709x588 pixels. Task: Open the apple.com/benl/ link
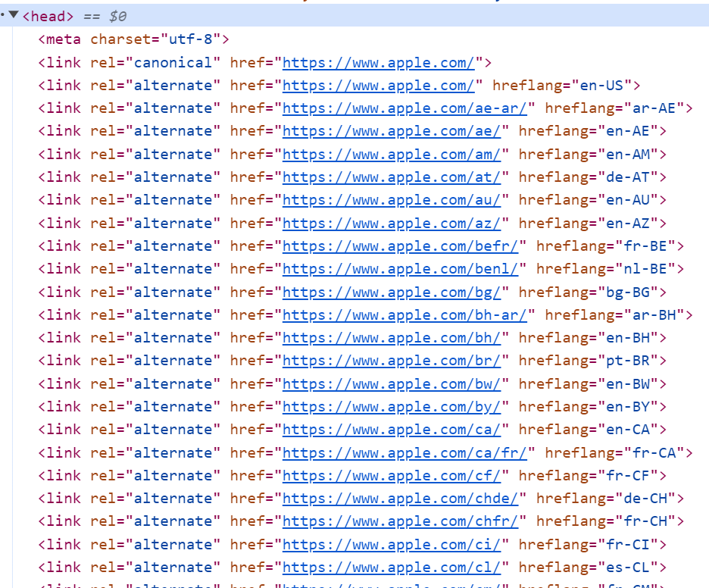(400, 269)
